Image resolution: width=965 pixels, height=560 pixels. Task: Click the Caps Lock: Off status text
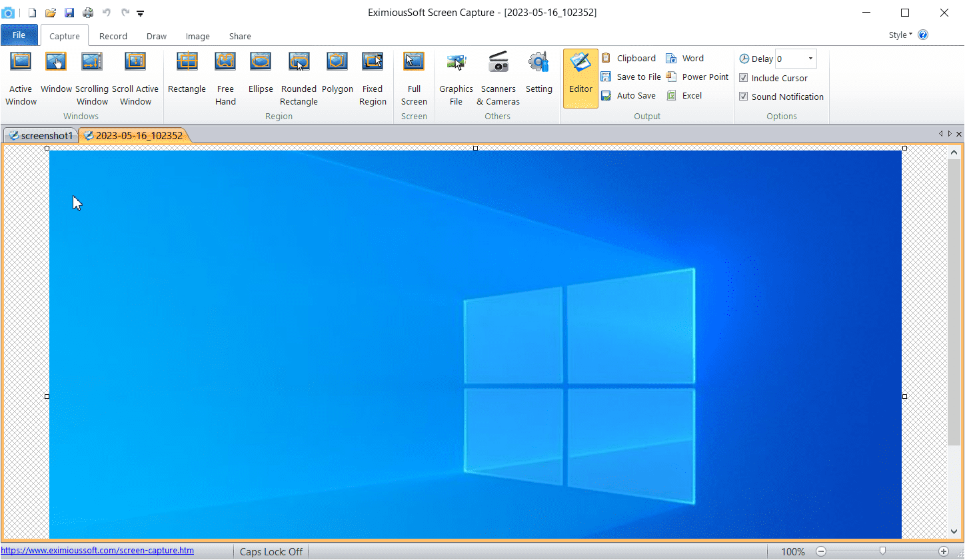pyautogui.click(x=271, y=552)
